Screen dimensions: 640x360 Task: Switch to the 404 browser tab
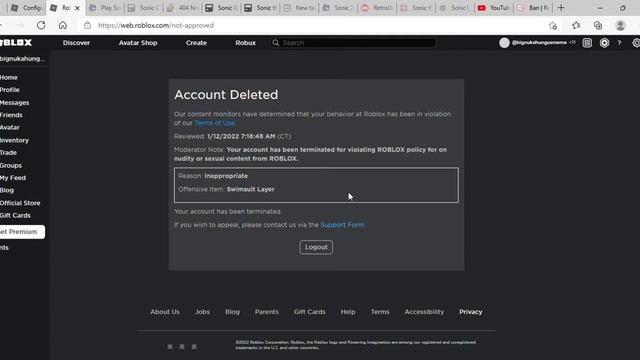(182, 8)
